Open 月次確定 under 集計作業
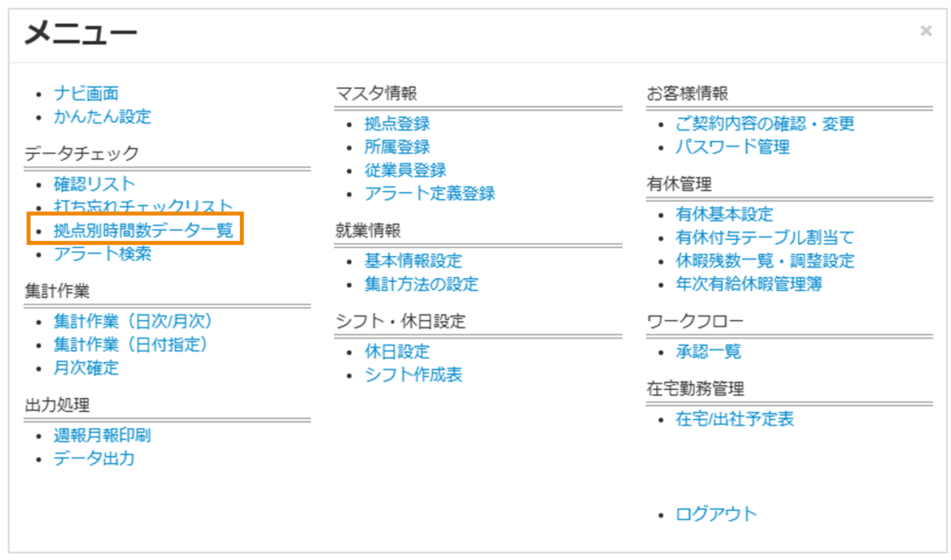 (x=85, y=368)
